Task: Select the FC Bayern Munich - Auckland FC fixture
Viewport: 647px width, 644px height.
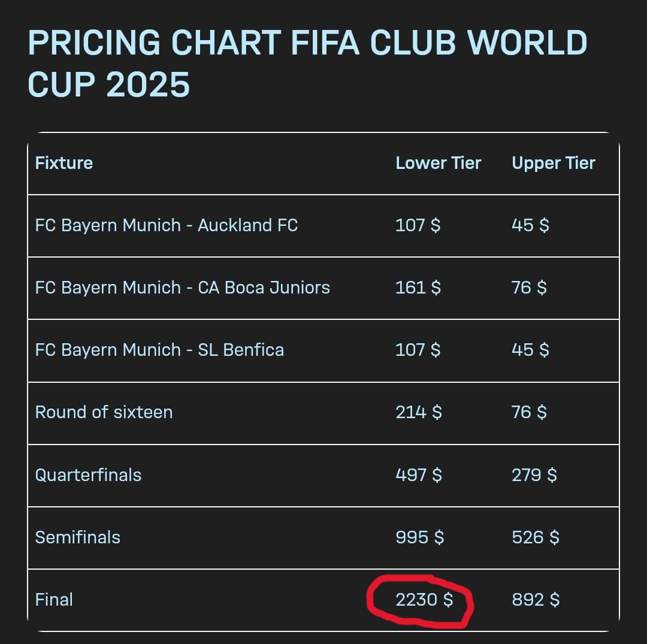Action: click(x=167, y=225)
